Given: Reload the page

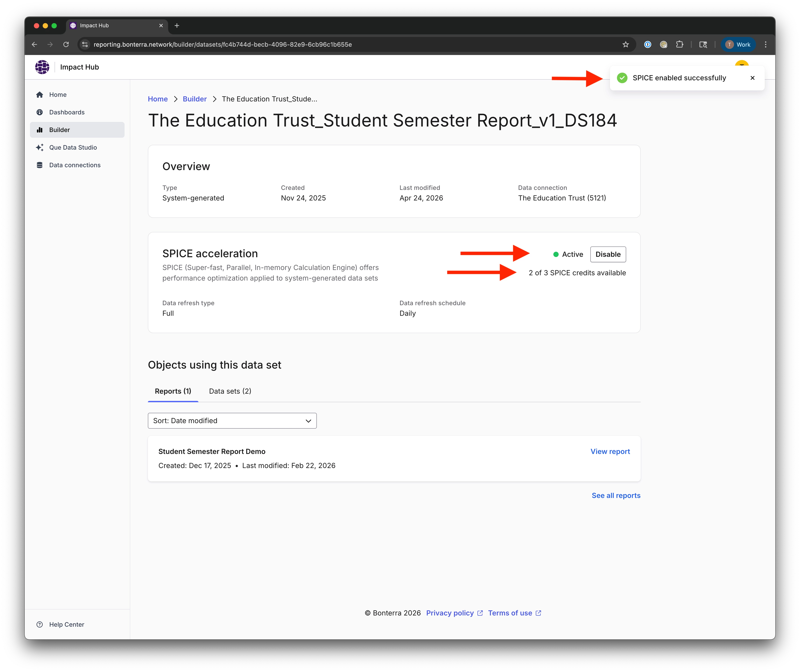Looking at the screenshot, I should click(x=66, y=45).
